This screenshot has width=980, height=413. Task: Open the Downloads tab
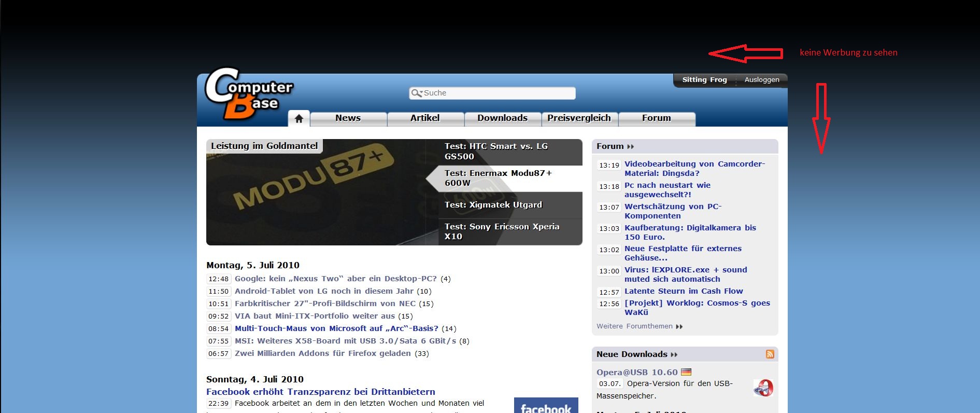click(x=502, y=118)
